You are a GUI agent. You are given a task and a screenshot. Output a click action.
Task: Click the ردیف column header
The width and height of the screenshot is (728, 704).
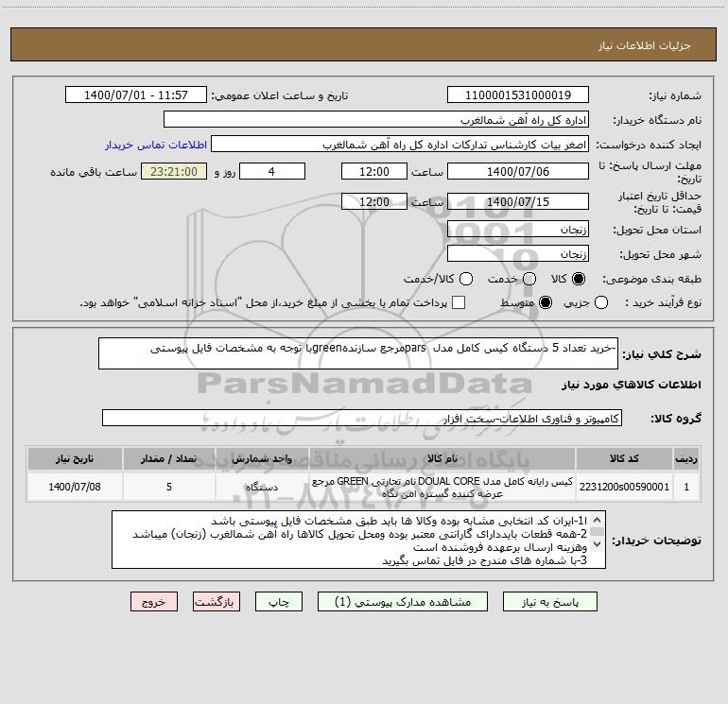(x=686, y=458)
